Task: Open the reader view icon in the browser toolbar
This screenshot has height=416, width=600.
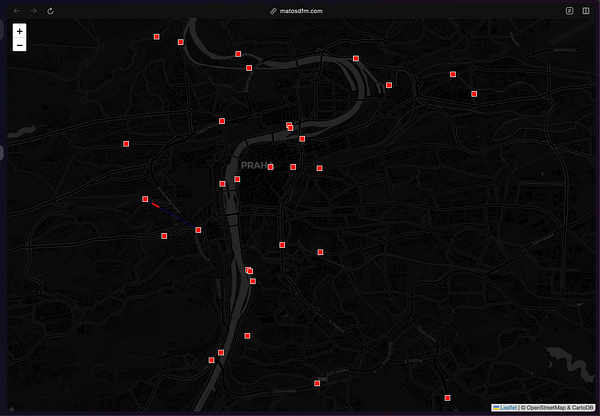Action: pyautogui.click(x=569, y=11)
